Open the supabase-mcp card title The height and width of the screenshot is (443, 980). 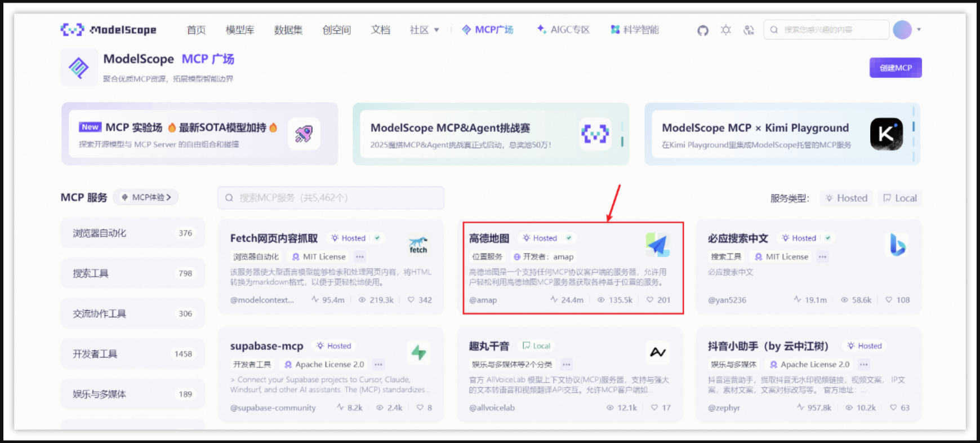tap(266, 346)
